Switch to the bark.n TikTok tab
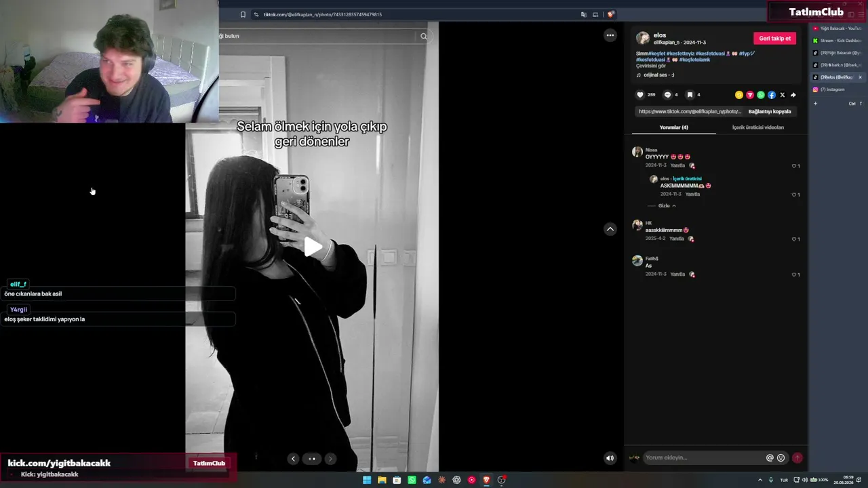The height and width of the screenshot is (488, 868). [838, 65]
